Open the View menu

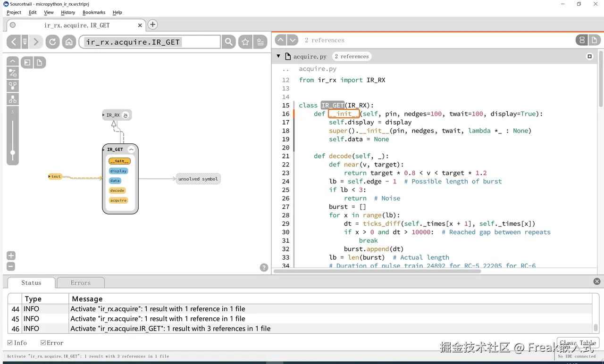49,12
